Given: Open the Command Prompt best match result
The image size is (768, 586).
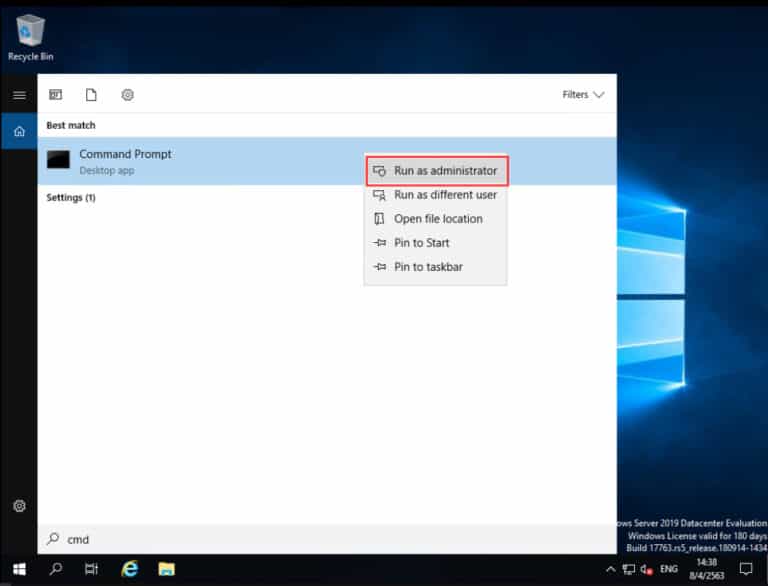Looking at the screenshot, I should coord(327,161).
